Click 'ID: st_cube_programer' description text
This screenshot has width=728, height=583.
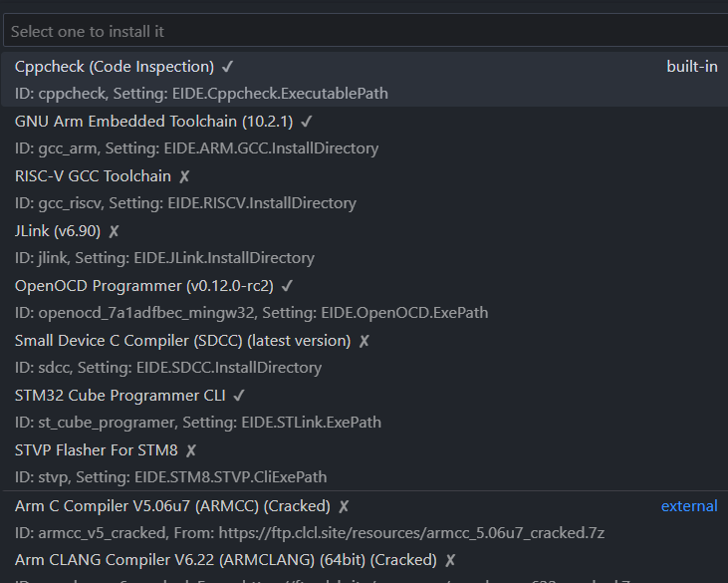coord(198,423)
